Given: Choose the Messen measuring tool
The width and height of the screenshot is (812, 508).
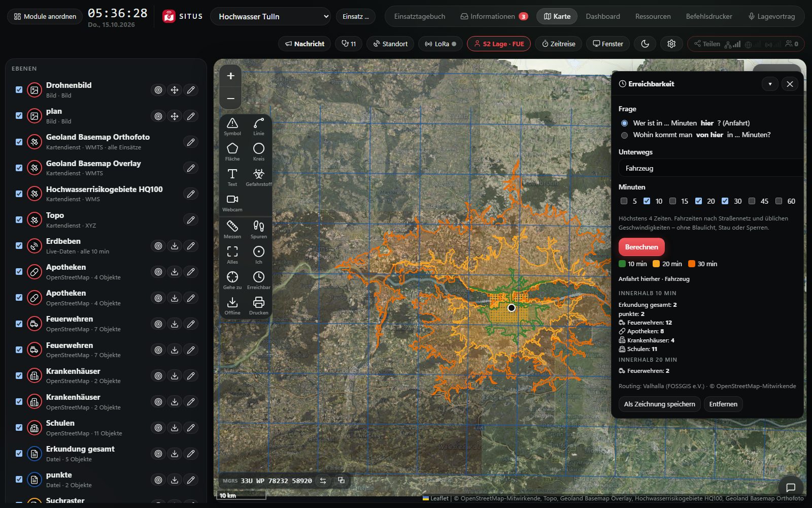Looking at the screenshot, I should (232, 230).
